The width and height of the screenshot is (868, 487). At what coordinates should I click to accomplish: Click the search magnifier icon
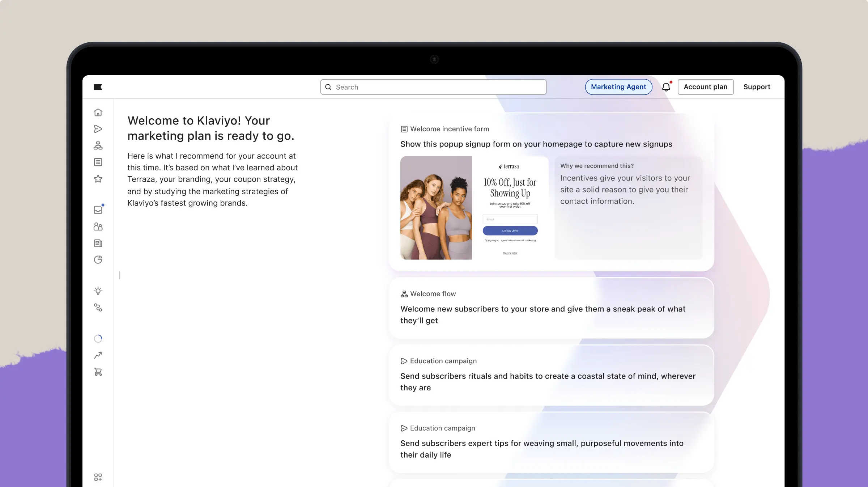pyautogui.click(x=328, y=87)
